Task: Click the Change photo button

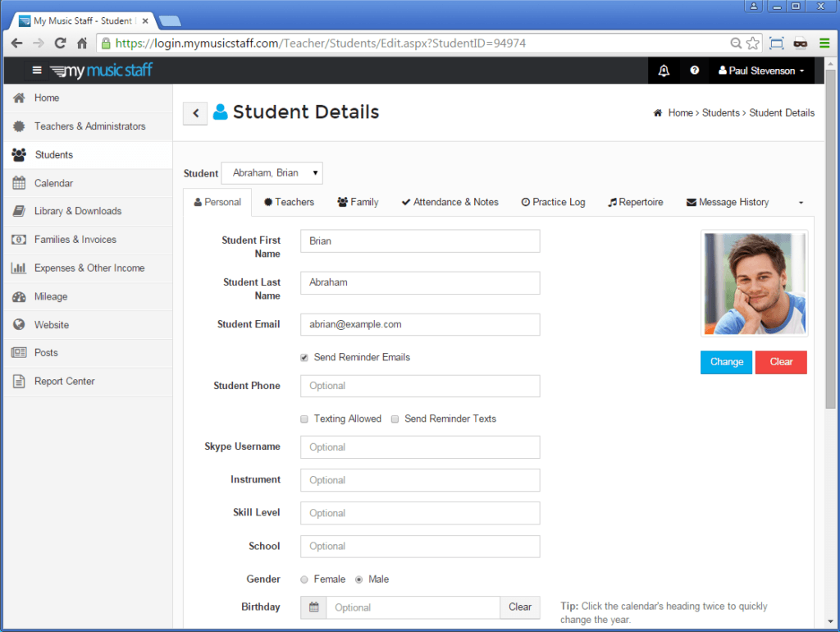Action: (726, 362)
